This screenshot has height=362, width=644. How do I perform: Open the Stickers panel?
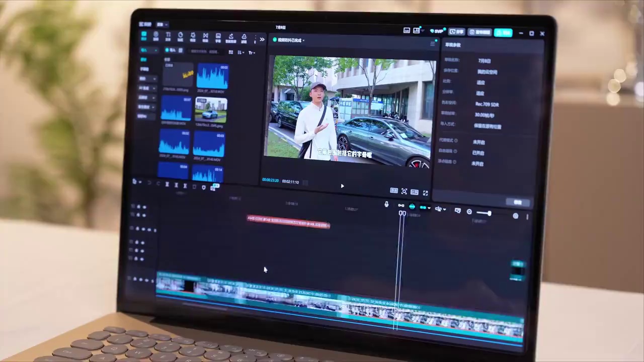181,35
